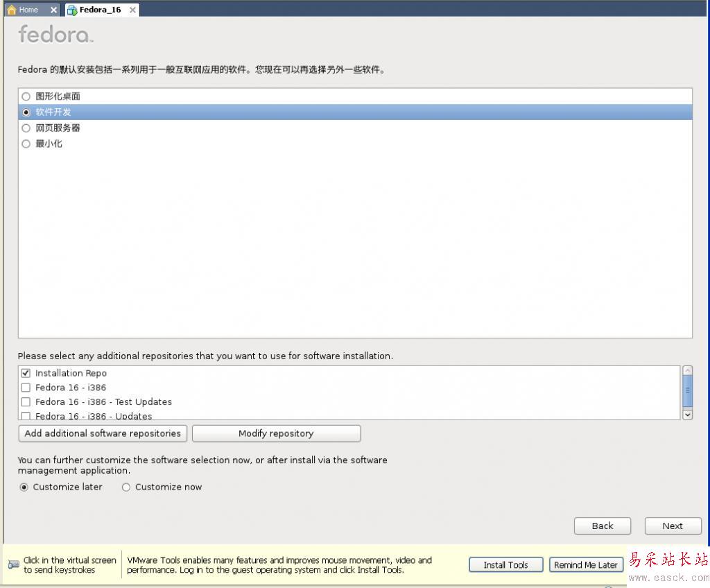Screen dimensions: 710x588
Task: Click Add additional software repositories button
Action: pos(103,433)
